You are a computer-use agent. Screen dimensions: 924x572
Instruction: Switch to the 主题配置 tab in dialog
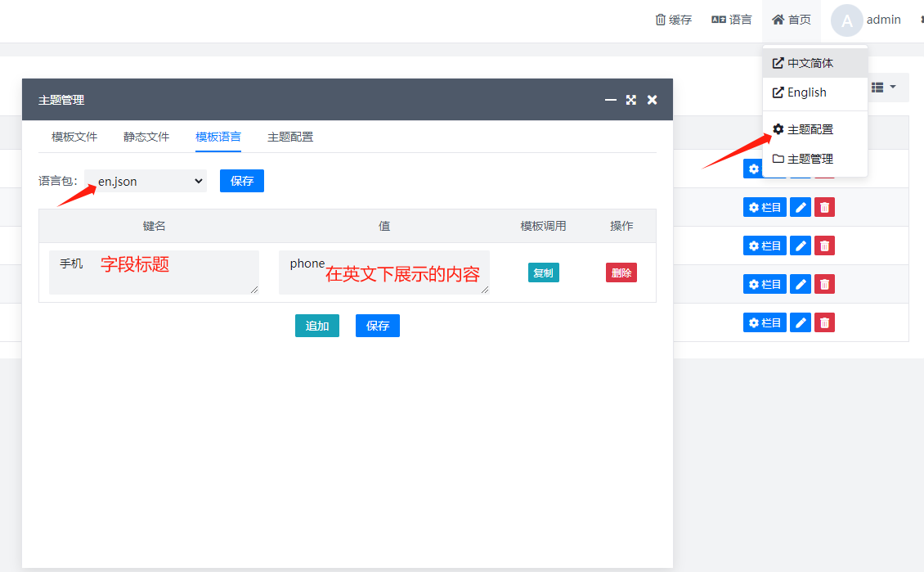(x=290, y=137)
